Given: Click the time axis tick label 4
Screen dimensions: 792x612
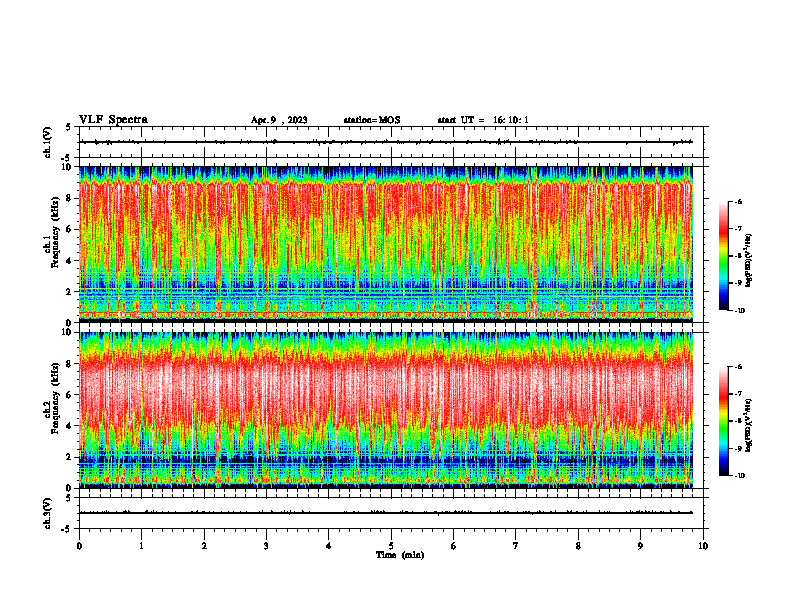Looking at the screenshot, I should tap(329, 546).
